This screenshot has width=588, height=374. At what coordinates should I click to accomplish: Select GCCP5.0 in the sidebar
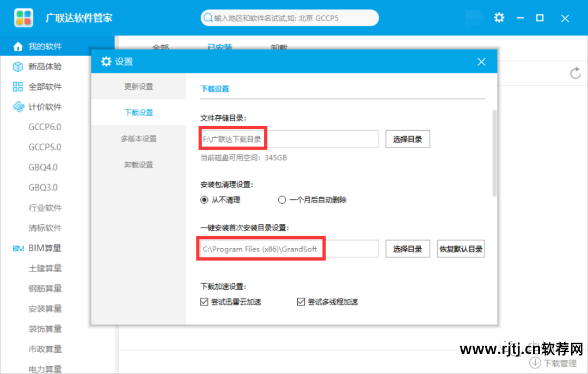[x=45, y=147]
